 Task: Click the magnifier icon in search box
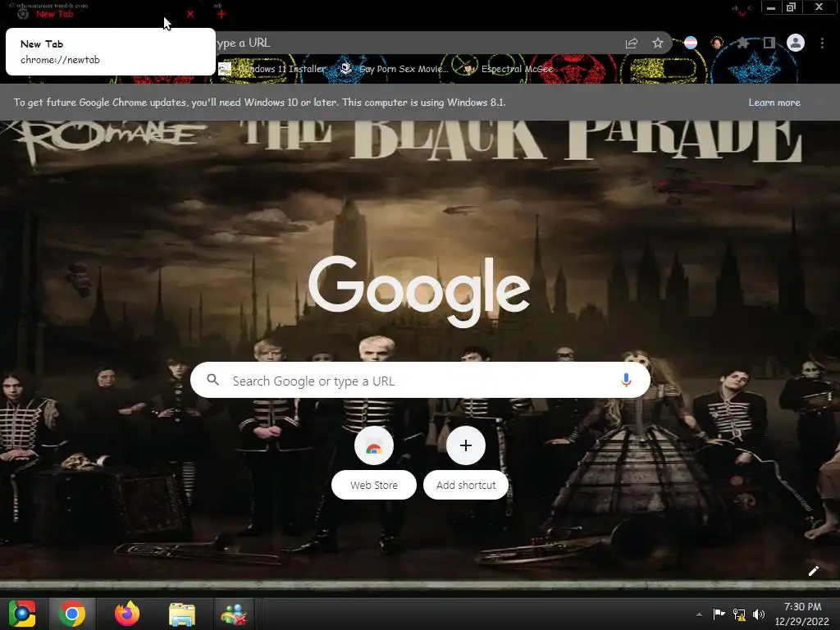pos(212,381)
